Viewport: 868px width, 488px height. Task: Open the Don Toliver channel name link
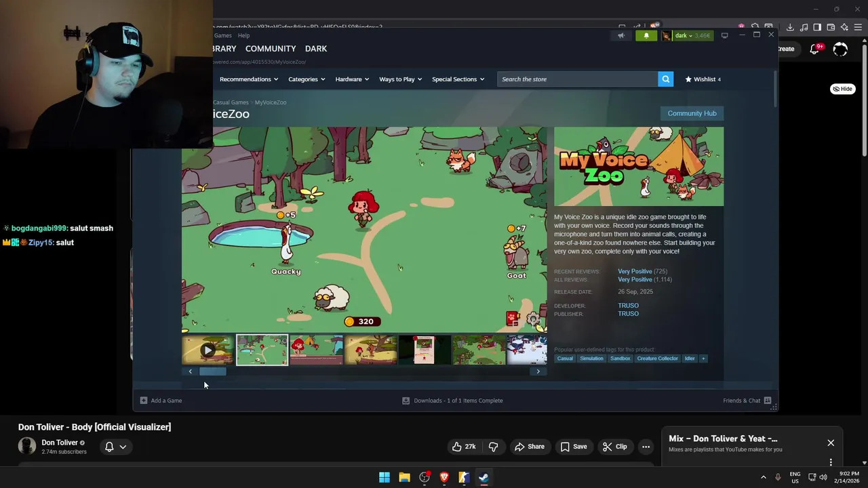60,443
